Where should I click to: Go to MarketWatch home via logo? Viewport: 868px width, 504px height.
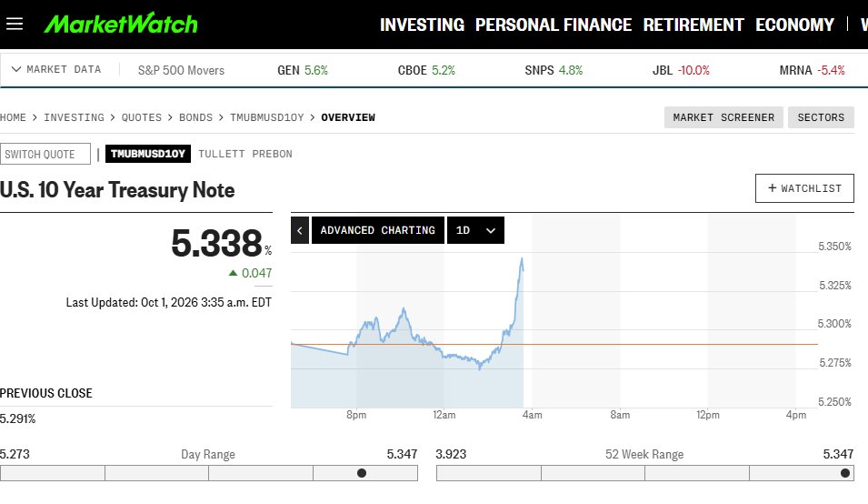coord(121,24)
